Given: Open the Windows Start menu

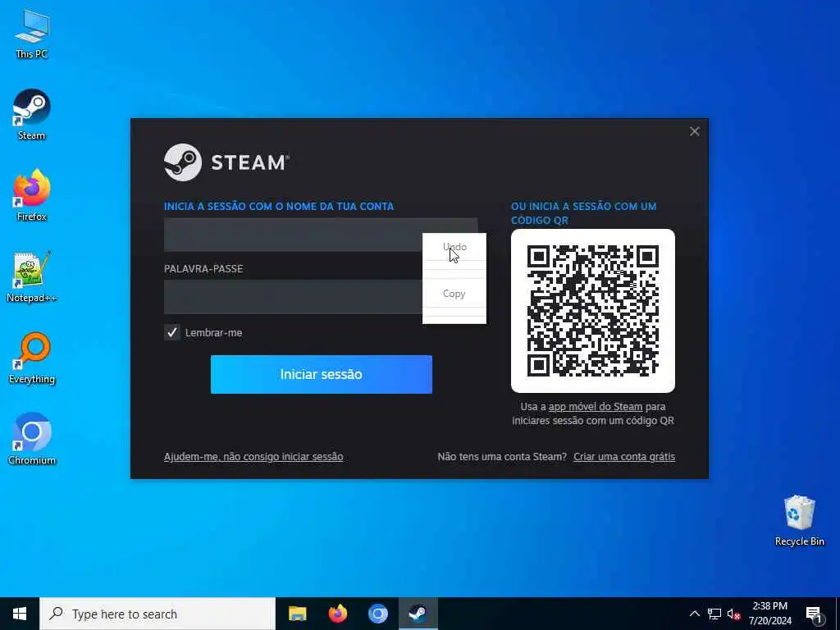Looking at the screenshot, I should (20, 614).
